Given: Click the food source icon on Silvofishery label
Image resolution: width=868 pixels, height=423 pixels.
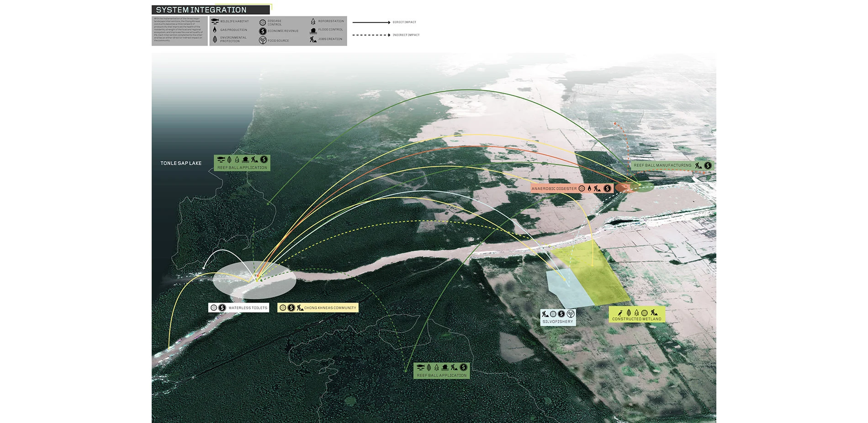Looking at the screenshot, I should tap(570, 314).
